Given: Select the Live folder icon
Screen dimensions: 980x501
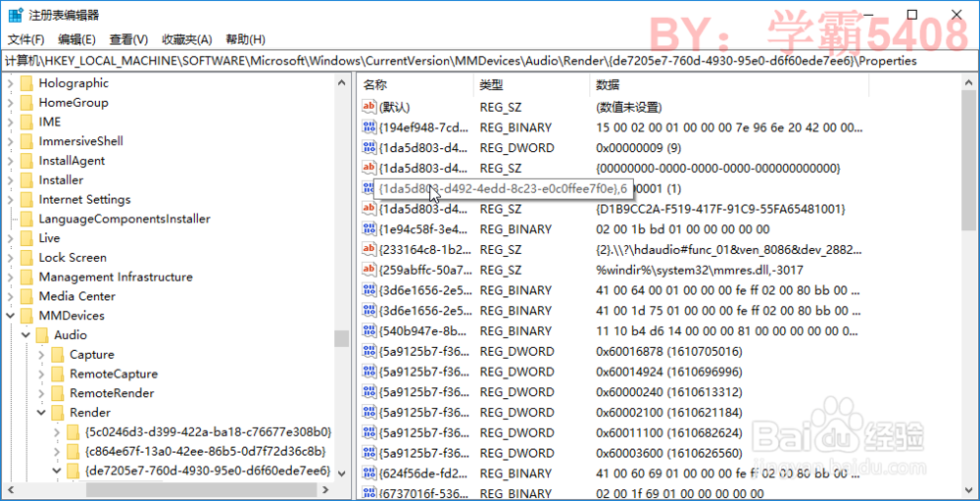Looking at the screenshot, I should click(x=26, y=238).
